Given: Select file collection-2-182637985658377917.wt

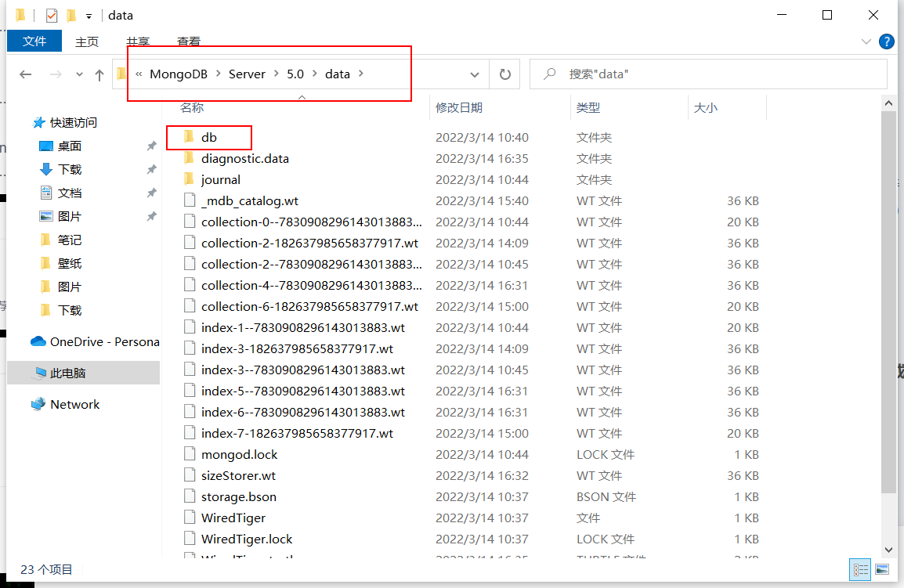Looking at the screenshot, I should tap(309, 243).
